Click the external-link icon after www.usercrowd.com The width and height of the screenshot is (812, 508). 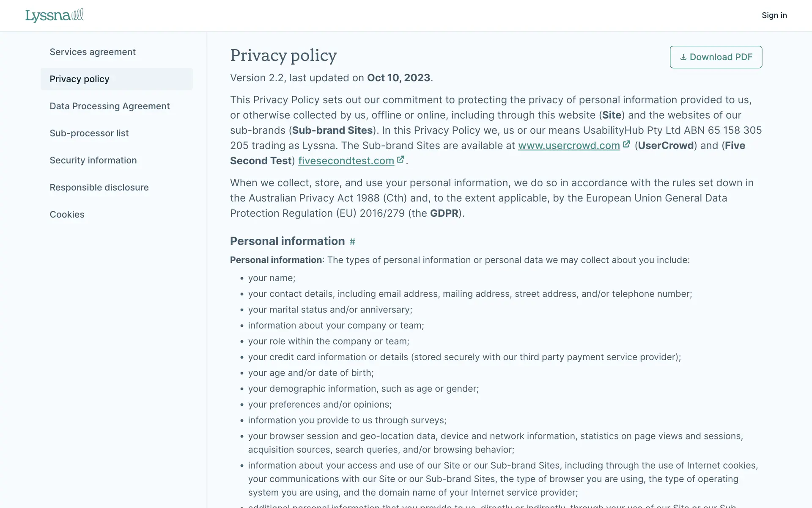coord(626,144)
